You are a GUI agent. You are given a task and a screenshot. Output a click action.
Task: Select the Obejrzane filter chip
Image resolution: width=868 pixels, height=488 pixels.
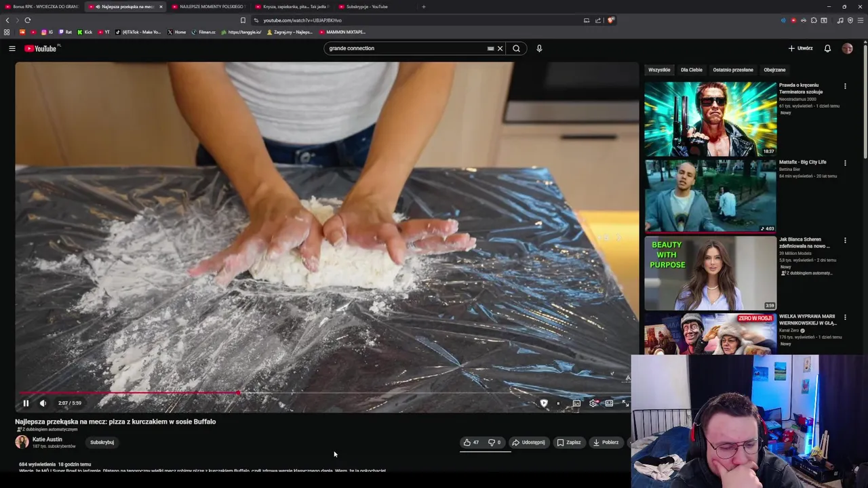[774, 70]
